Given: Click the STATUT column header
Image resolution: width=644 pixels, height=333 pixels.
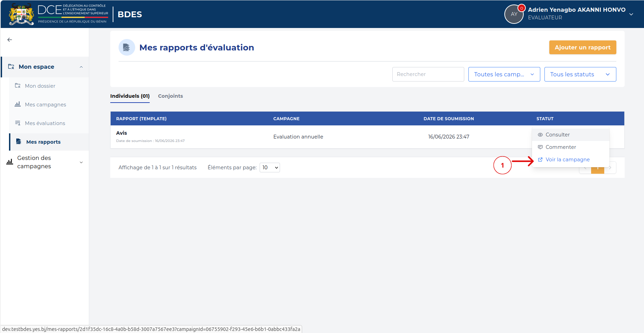Looking at the screenshot, I should point(545,118).
